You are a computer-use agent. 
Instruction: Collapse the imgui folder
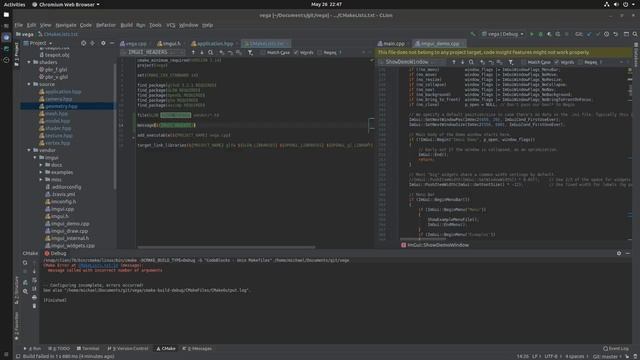(35, 158)
